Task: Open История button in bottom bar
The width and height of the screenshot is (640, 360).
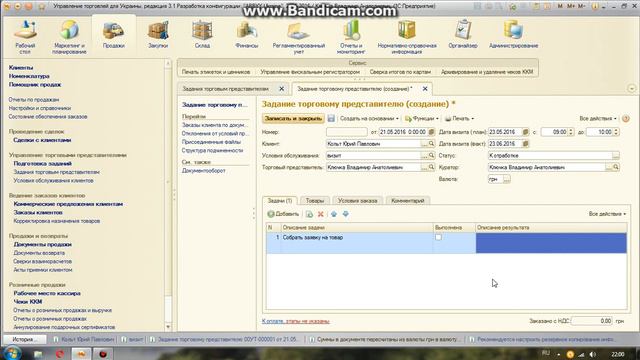Action: (24, 339)
